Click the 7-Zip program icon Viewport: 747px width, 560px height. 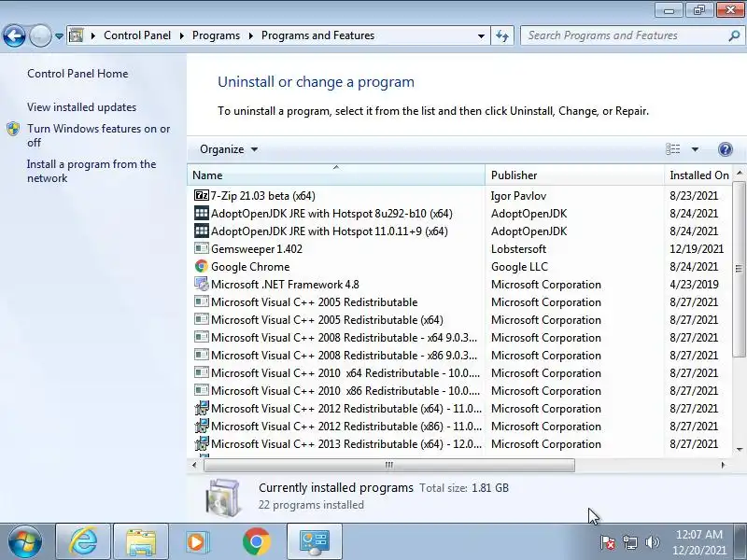point(202,196)
